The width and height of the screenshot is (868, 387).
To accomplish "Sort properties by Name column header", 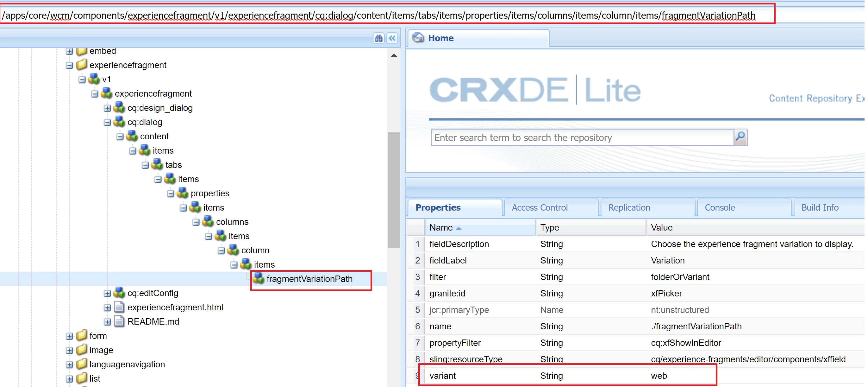I will (441, 228).
